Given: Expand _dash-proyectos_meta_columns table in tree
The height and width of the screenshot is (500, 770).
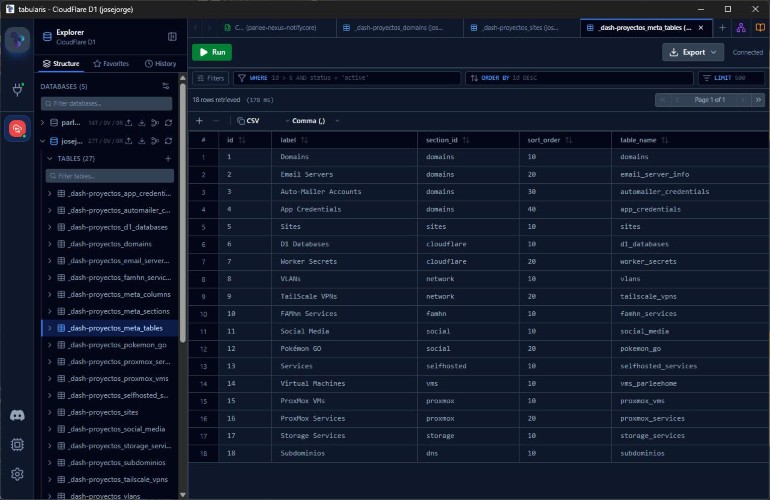Looking at the screenshot, I should click(50, 295).
